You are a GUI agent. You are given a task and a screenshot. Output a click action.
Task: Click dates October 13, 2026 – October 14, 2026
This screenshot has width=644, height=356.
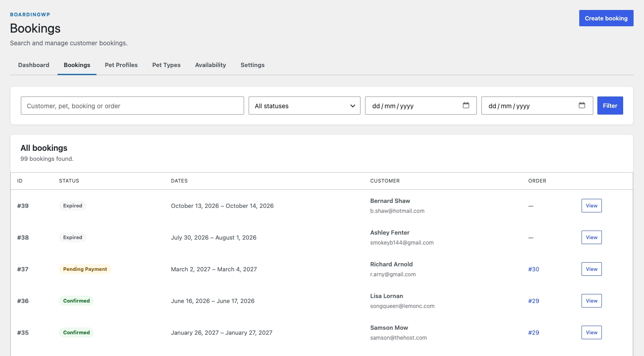coord(222,206)
